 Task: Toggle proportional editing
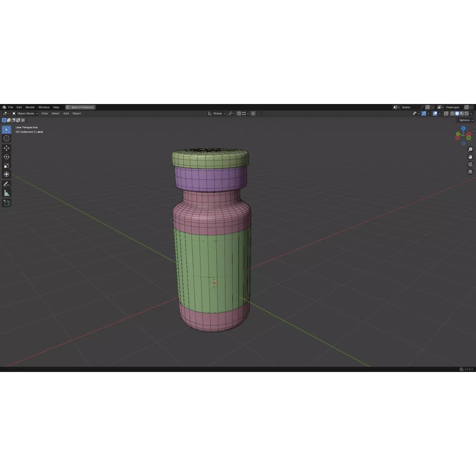coord(253,114)
